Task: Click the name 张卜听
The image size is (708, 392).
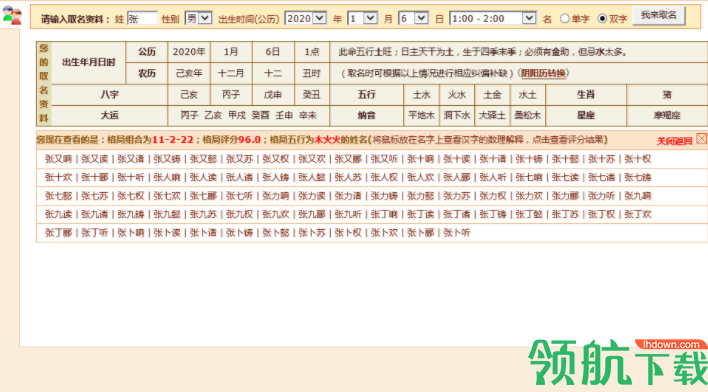Action: coord(456,233)
